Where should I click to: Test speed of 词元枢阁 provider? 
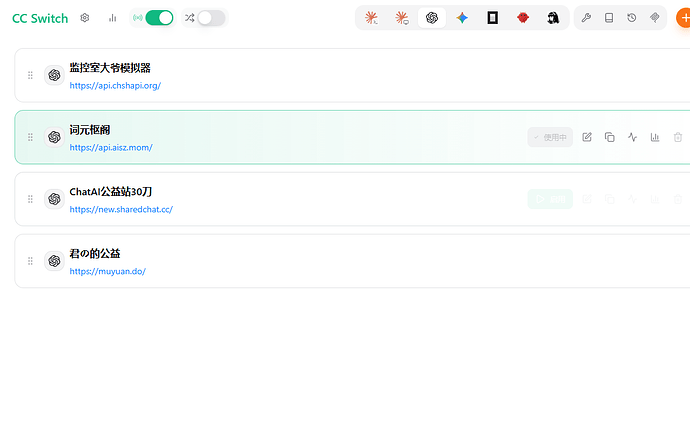tap(632, 137)
